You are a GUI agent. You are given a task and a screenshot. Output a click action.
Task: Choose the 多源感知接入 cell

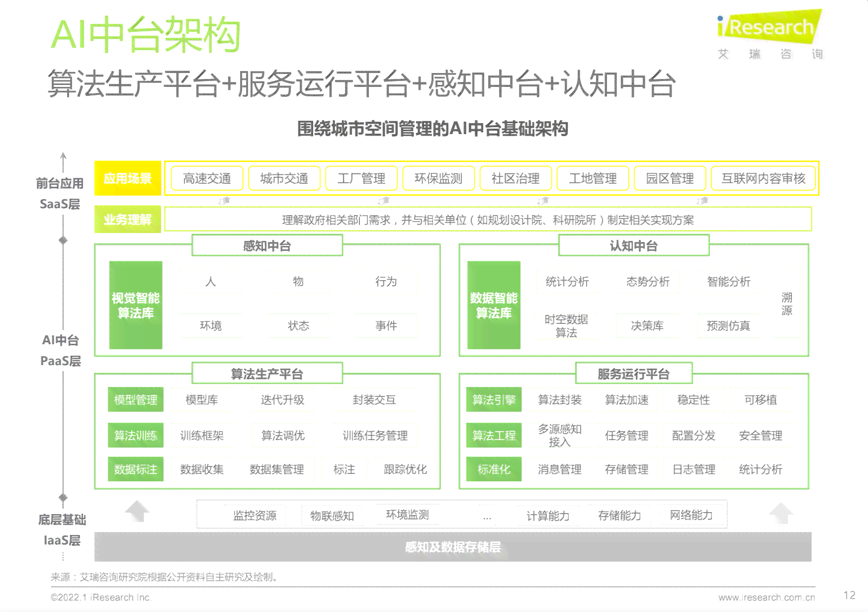[560, 436]
